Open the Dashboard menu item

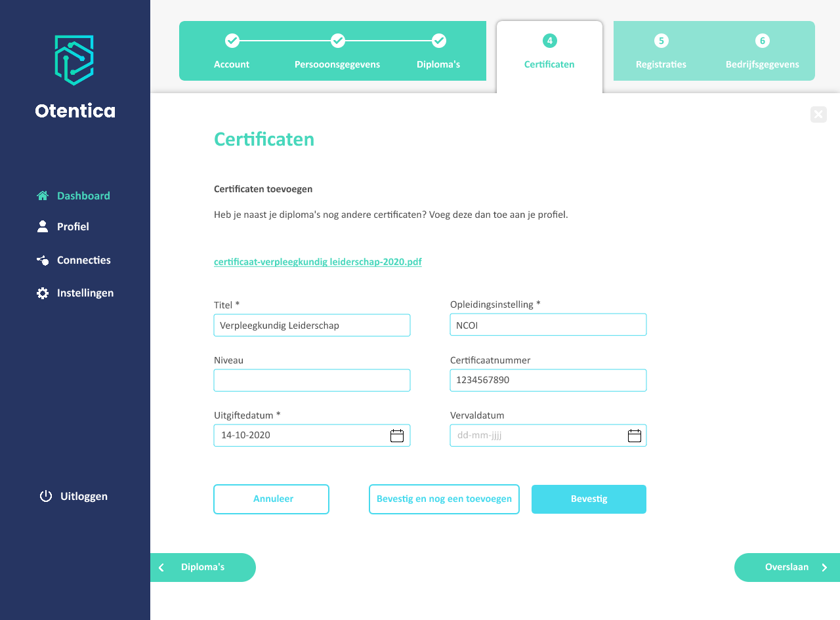coord(73,196)
